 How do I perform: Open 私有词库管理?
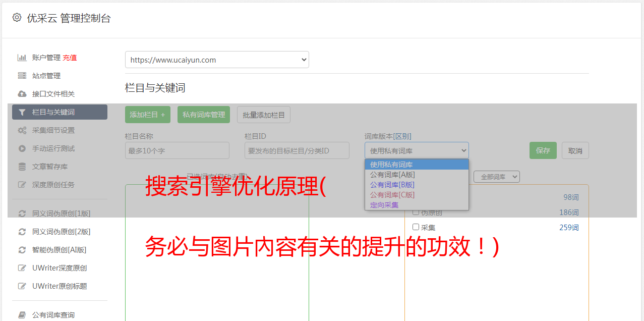204,115
